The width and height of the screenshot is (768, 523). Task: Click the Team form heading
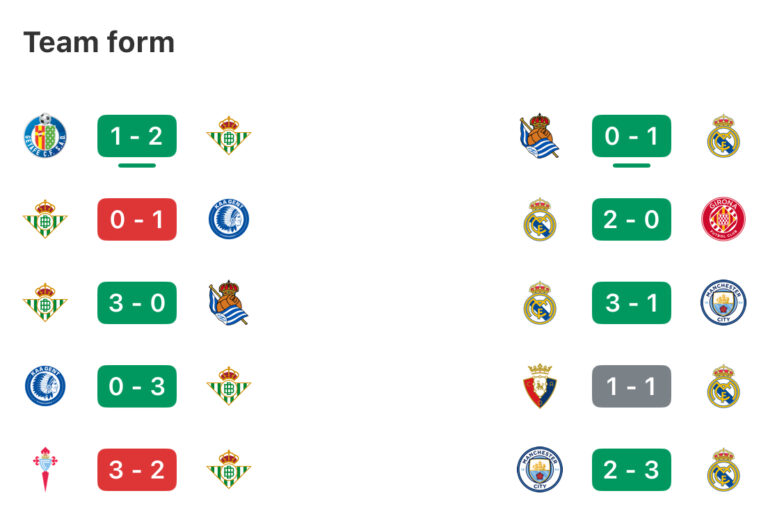click(99, 42)
